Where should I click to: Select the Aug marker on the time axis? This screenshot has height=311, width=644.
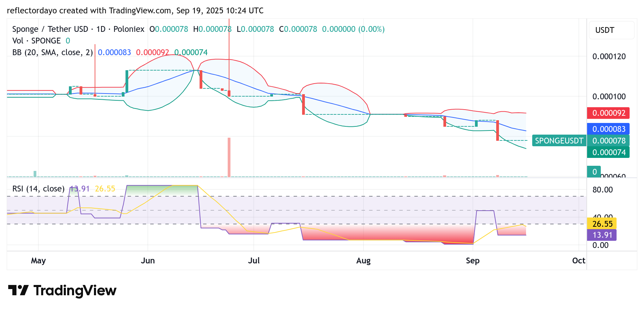coord(363,261)
